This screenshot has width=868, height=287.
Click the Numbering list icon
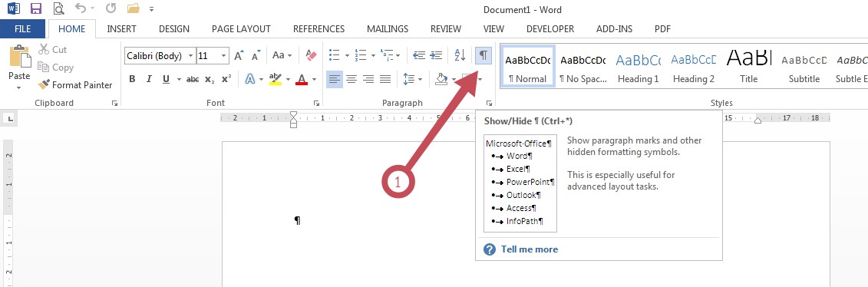tap(361, 56)
